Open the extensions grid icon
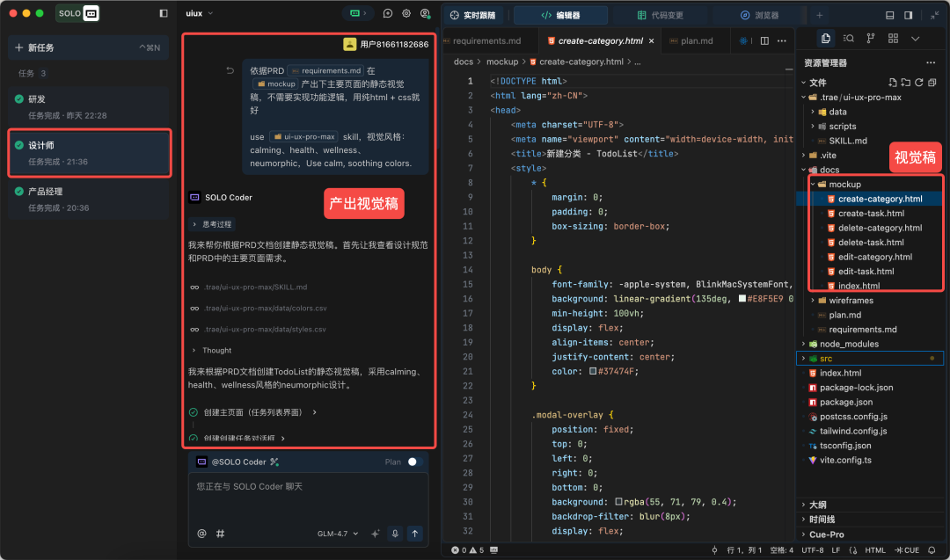 [893, 39]
